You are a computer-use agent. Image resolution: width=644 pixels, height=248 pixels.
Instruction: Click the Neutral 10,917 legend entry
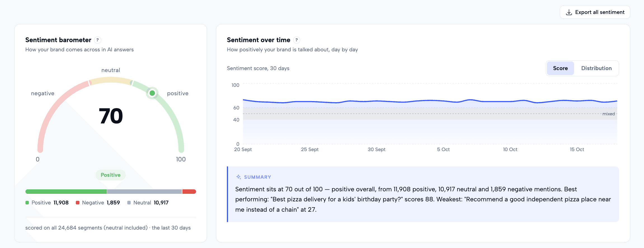pos(148,202)
